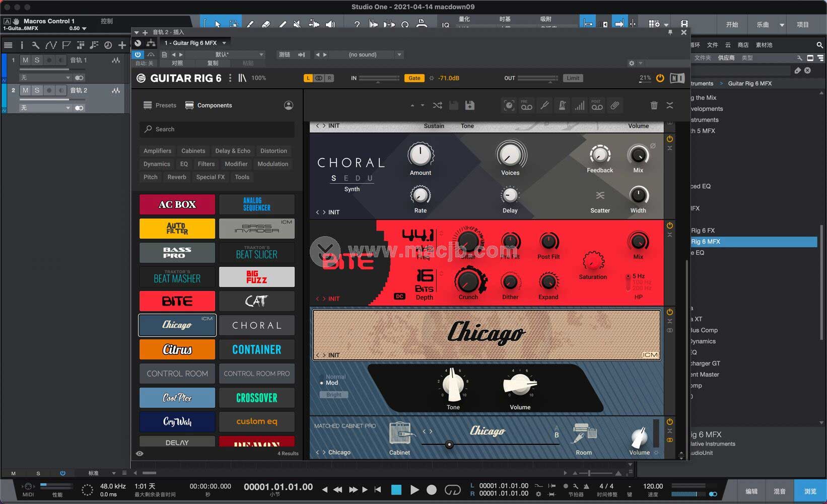Click the shuffle preset icon in Guitar Rig

pyautogui.click(x=437, y=105)
